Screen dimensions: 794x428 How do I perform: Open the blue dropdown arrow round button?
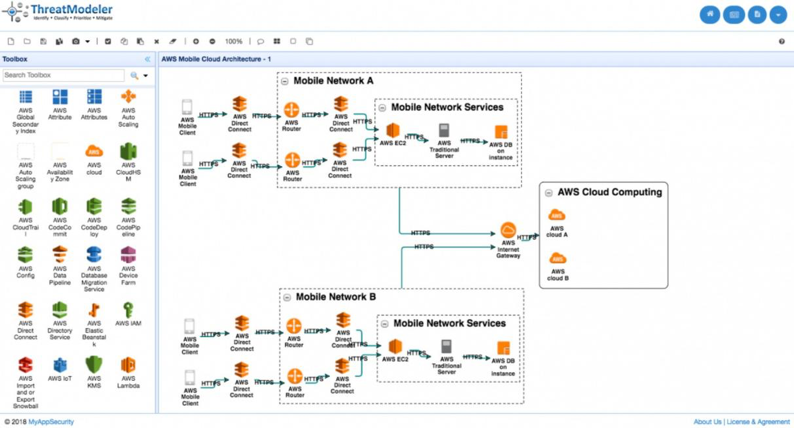[778, 15]
